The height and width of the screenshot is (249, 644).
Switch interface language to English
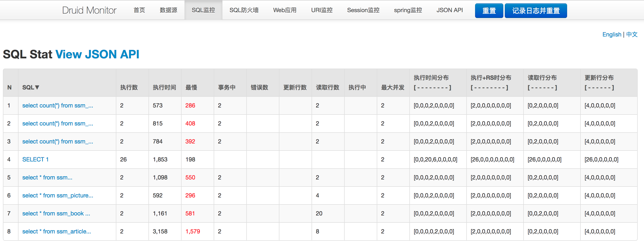pyautogui.click(x=612, y=35)
